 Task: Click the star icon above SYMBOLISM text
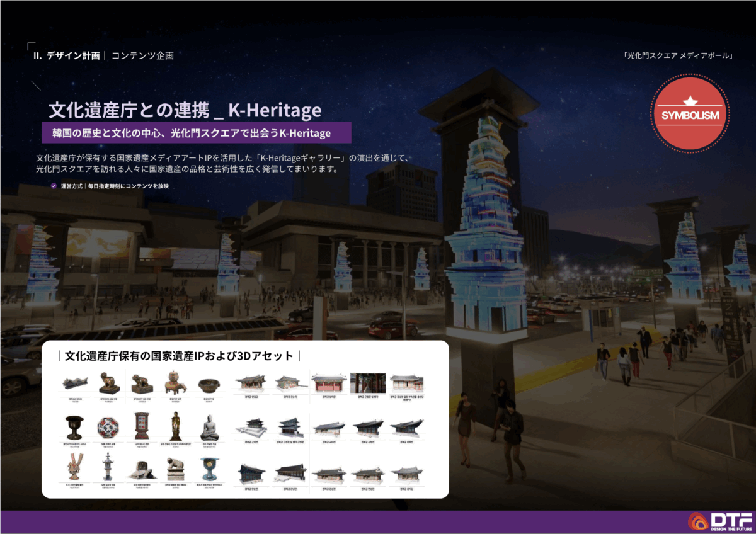point(688,101)
